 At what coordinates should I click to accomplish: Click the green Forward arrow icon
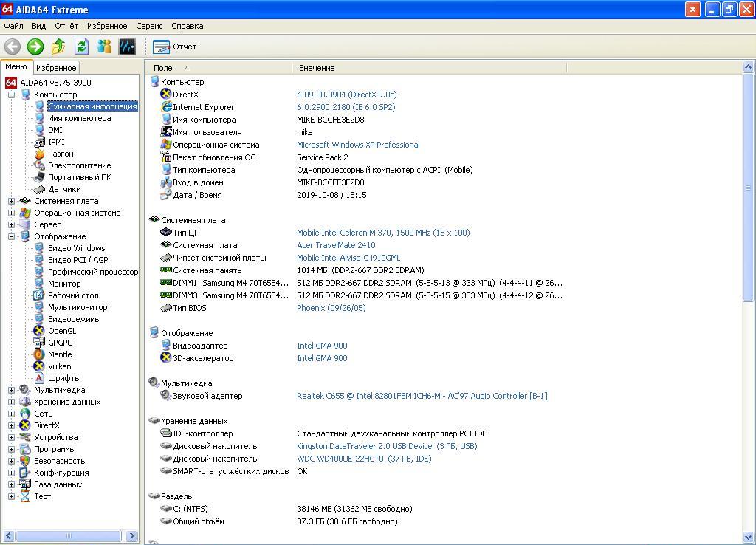click(x=35, y=47)
